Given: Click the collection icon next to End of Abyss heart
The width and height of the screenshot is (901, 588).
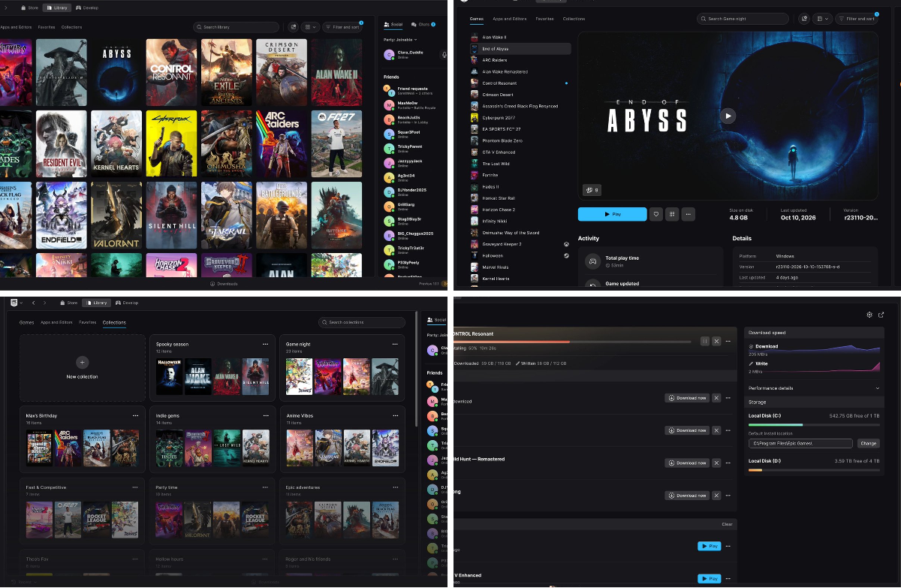Looking at the screenshot, I should (x=672, y=214).
